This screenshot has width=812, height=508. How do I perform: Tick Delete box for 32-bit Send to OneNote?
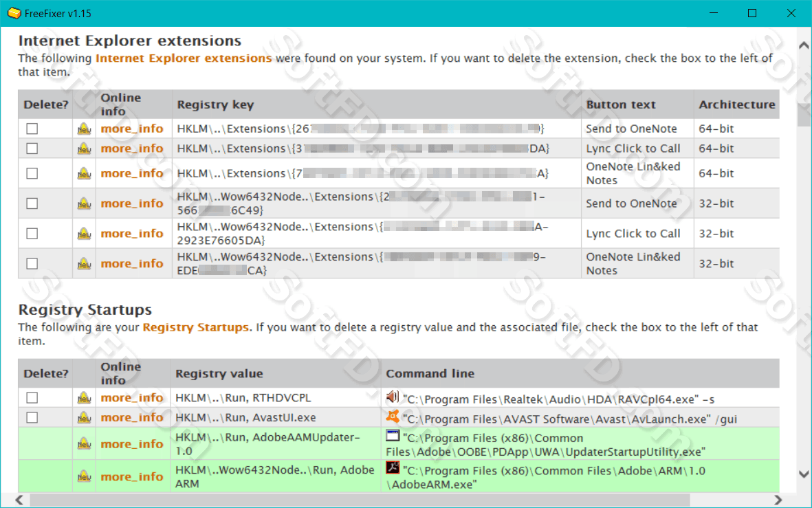[x=32, y=203]
